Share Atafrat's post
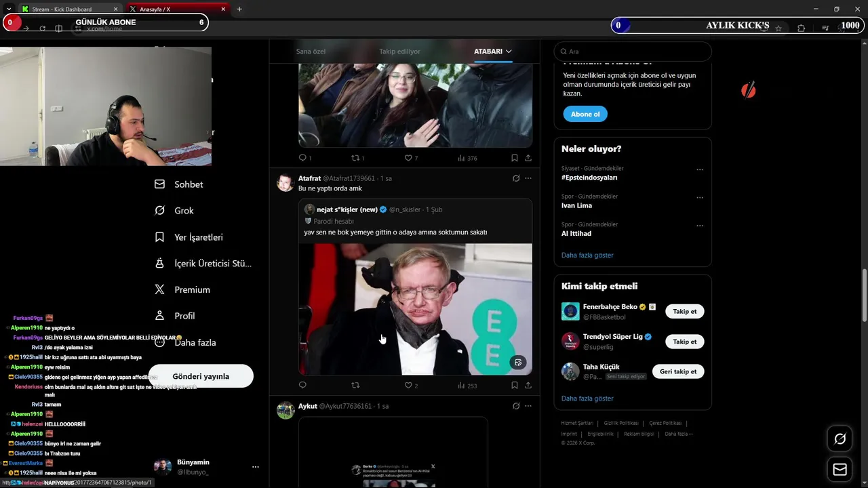Viewport: 868px width, 488px height. click(528, 385)
